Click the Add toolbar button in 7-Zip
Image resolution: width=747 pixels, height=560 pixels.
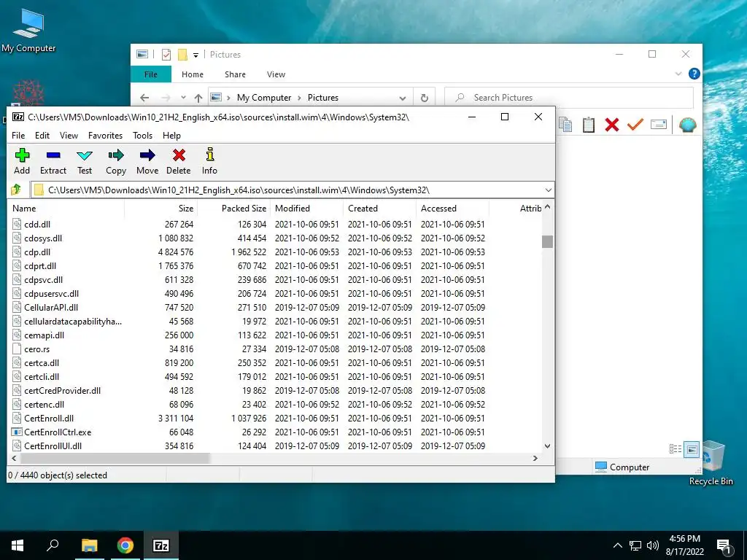point(22,161)
